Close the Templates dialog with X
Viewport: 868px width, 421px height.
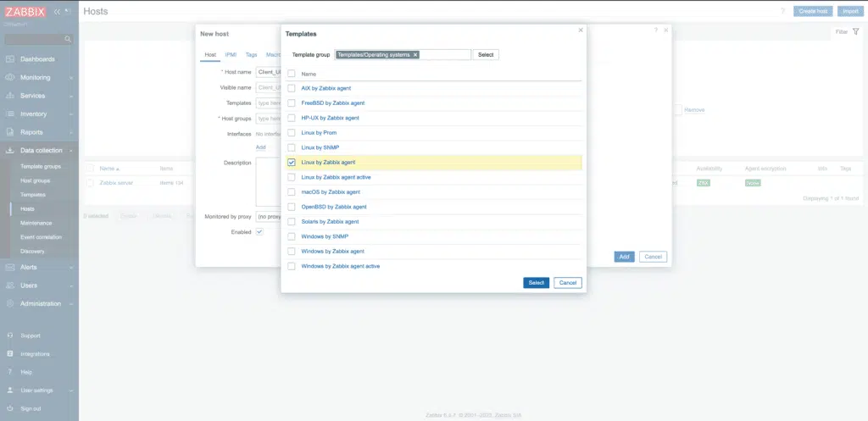point(581,30)
